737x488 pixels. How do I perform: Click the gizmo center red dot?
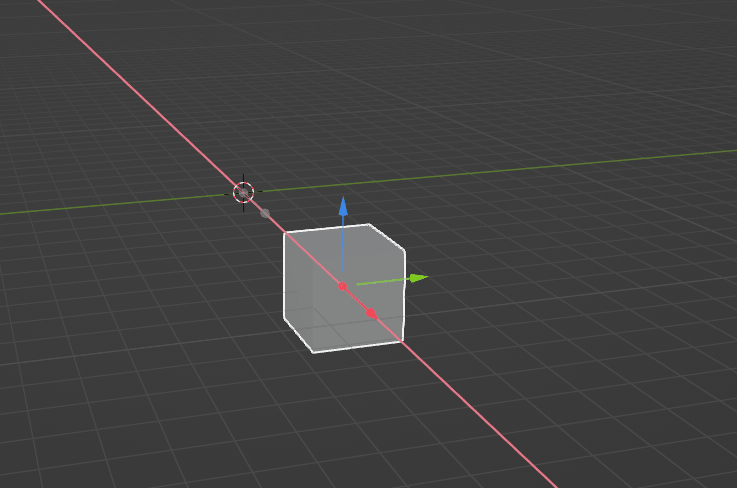tap(343, 286)
